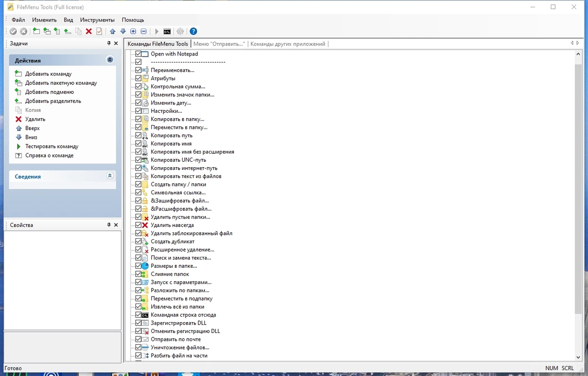This screenshot has height=376, width=588.
Task: Open Help via the blue question mark icon
Action: pyautogui.click(x=194, y=31)
